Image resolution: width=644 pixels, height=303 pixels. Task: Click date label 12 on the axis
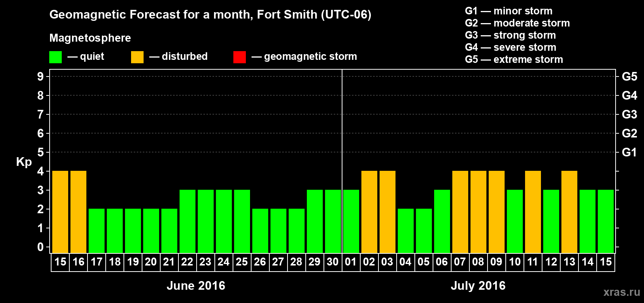tap(551, 262)
